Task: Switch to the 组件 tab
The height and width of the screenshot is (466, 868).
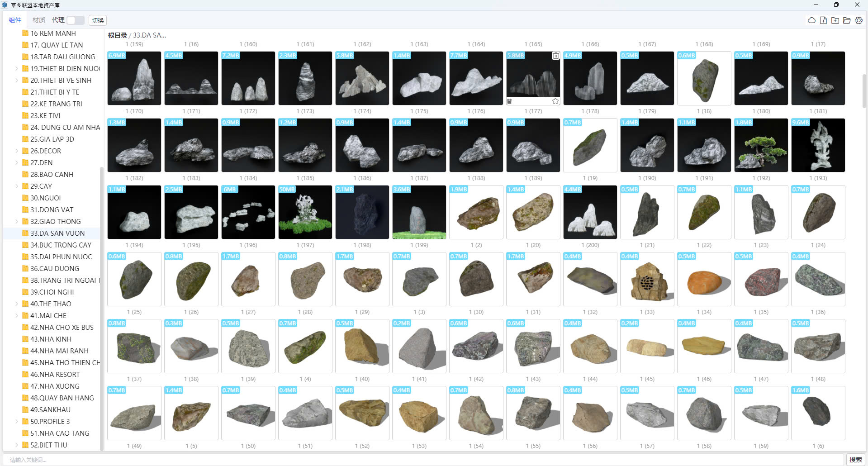Action: 15,20
